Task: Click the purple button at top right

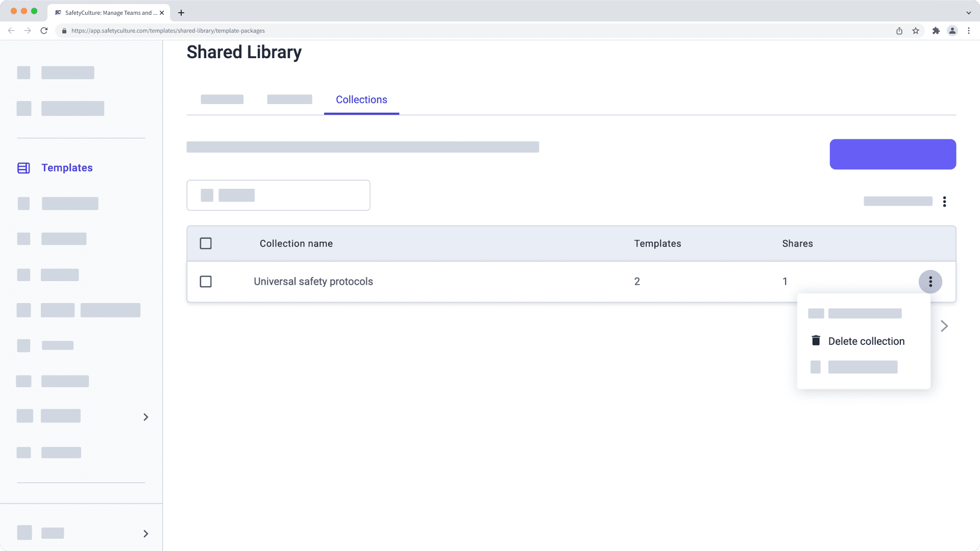Action: pyautogui.click(x=893, y=154)
